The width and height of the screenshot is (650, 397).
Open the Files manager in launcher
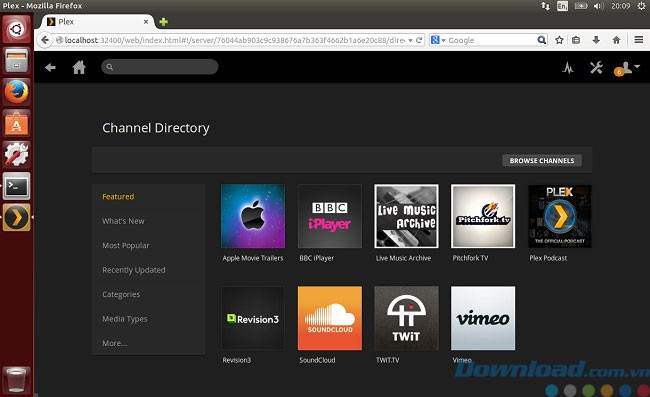point(17,60)
